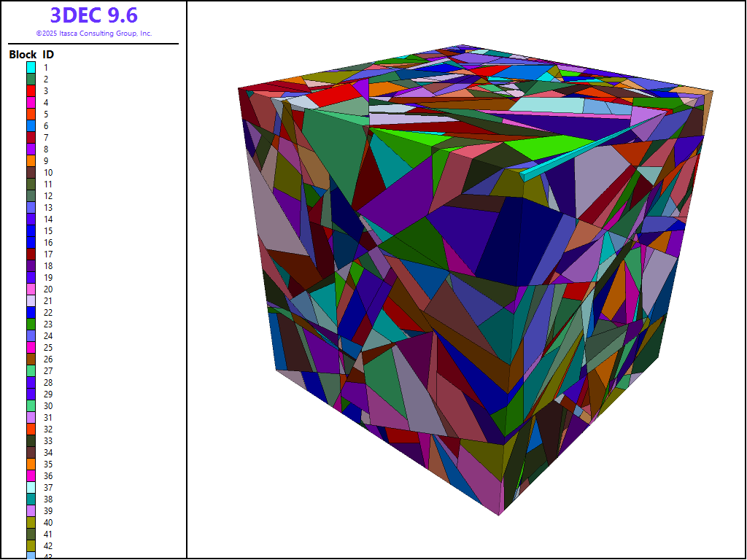Click the color swatch for Block ID 27

(31, 370)
